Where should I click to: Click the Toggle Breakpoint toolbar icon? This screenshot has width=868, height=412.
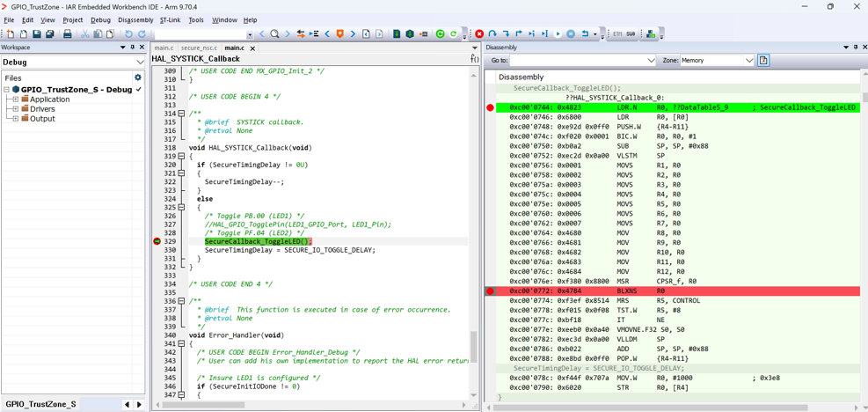click(424, 33)
